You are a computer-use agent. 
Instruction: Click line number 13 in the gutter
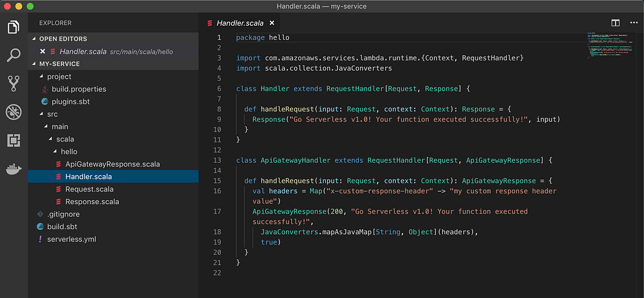[x=217, y=160]
